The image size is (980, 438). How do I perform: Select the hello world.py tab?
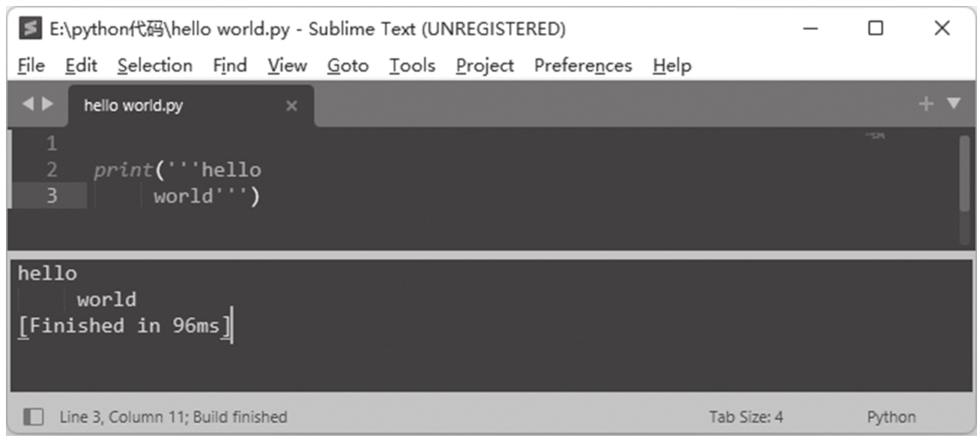[x=133, y=106]
